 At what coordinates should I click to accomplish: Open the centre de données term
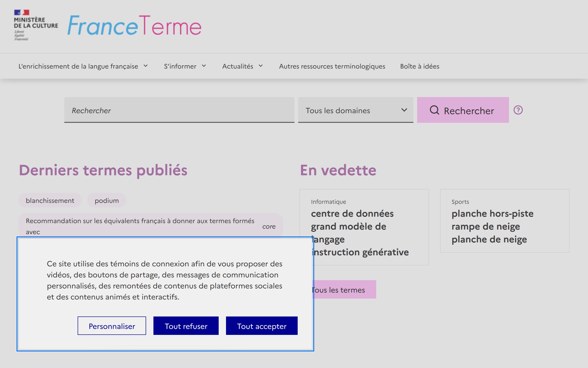click(x=352, y=213)
